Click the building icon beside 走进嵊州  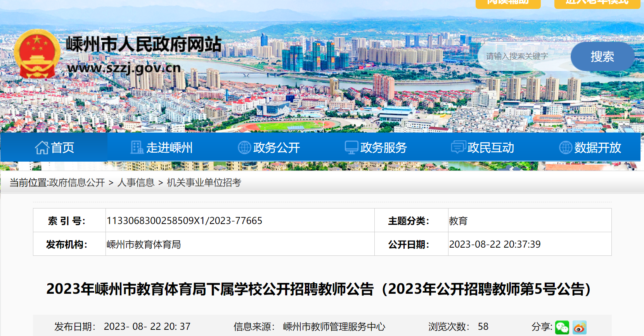pyautogui.click(x=137, y=148)
